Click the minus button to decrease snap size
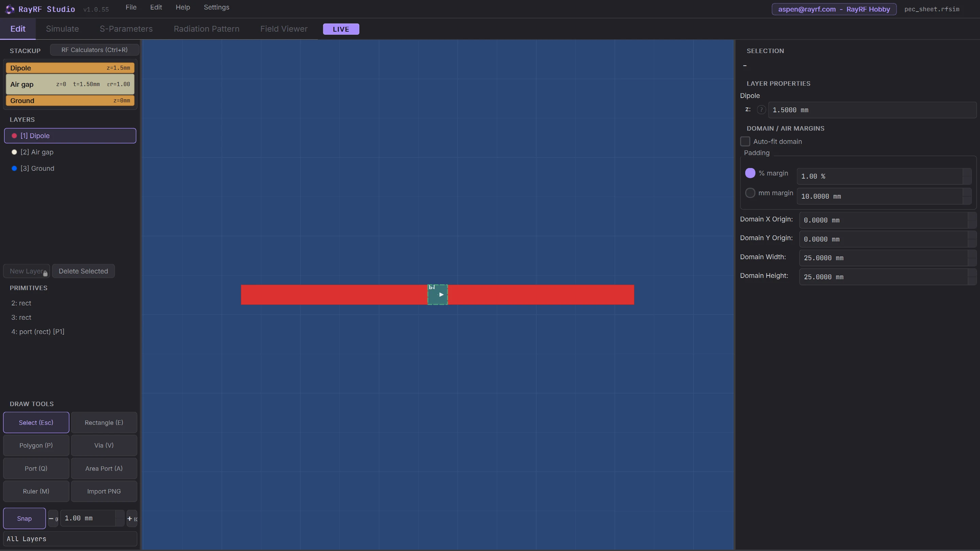Screen dimensions: 980x551 click(x=53, y=519)
